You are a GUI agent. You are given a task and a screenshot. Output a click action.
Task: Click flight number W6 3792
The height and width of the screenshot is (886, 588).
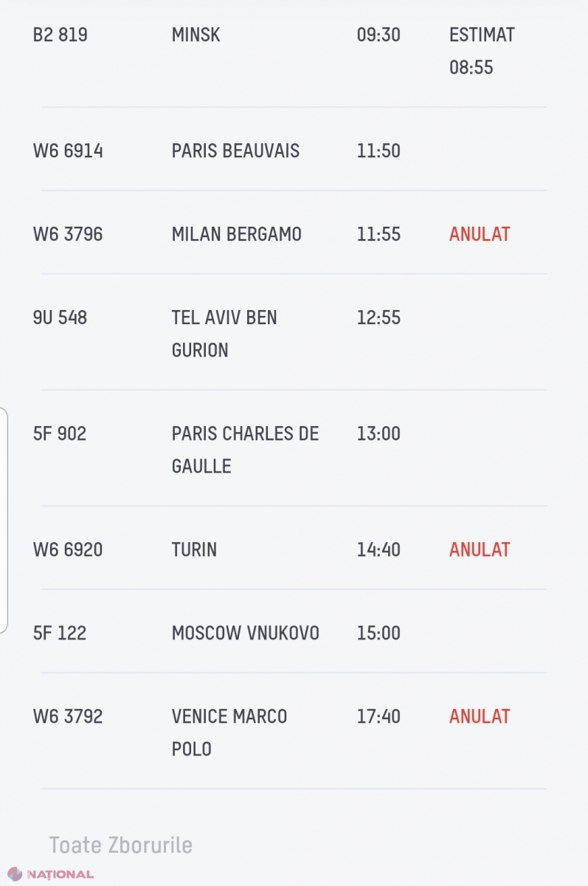coord(68,716)
